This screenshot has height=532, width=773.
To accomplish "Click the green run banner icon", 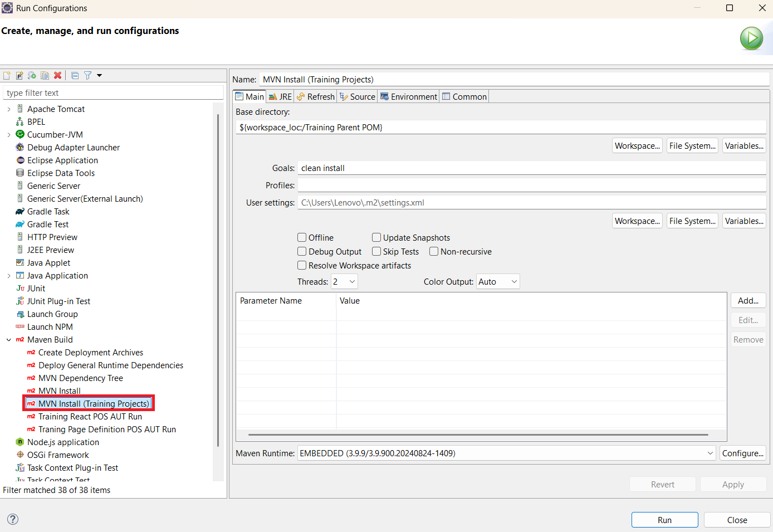I will click(751, 38).
